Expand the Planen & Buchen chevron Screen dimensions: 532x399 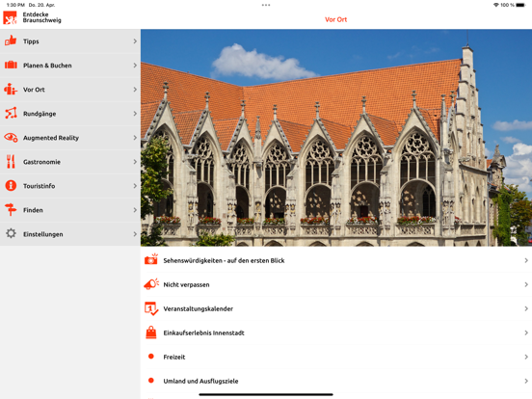click(x=135, y=66)
